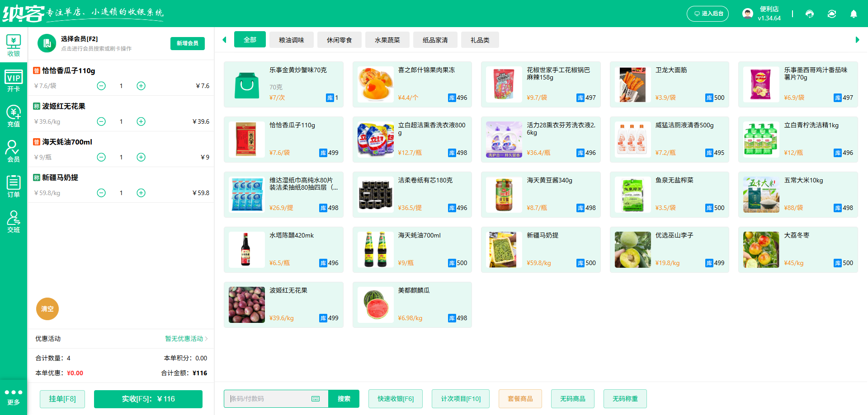Open the 收银 cashier sidebar icon
This screenshot has width=868, height=415.
[x=14, y=46]
